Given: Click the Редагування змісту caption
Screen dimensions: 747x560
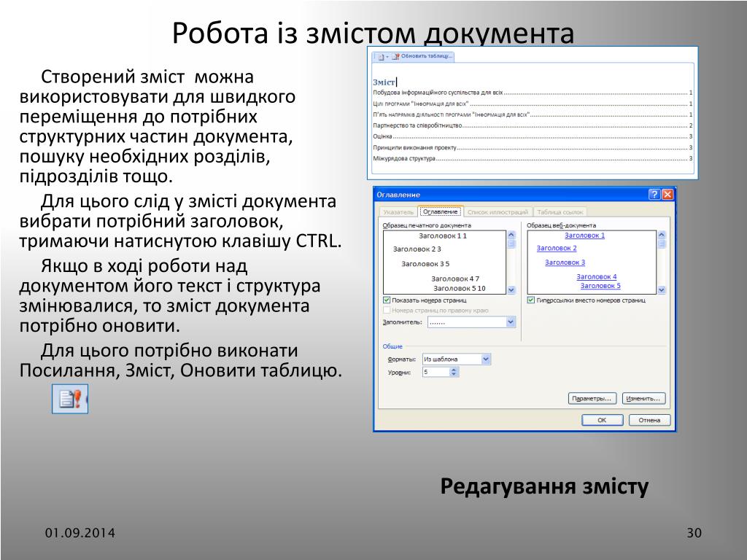Looking at the screenshot, I should click(544, 486).
